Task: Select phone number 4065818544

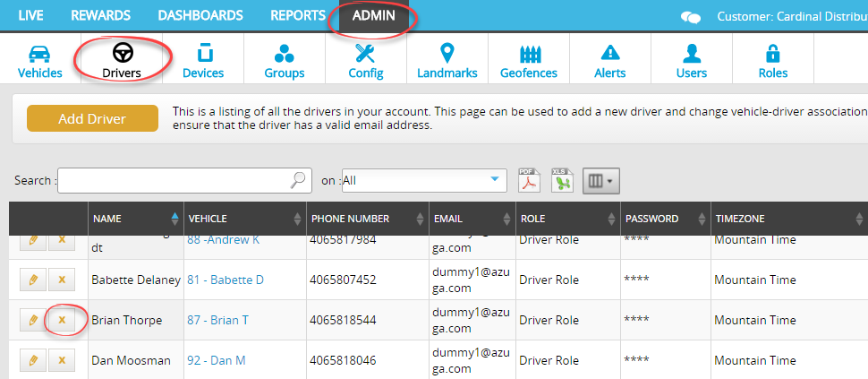Action: (344, 320)
